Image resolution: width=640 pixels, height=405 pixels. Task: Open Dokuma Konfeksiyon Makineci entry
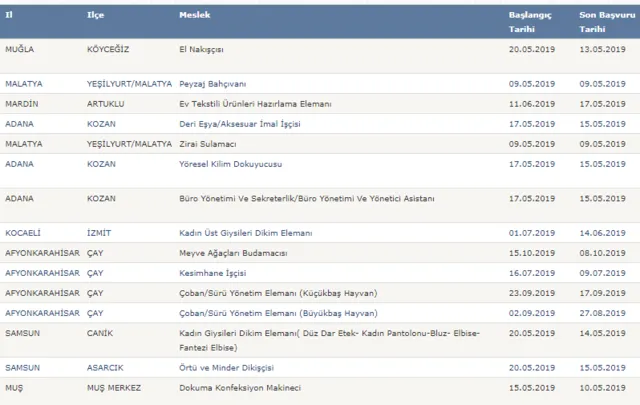(x=240, y=387)
